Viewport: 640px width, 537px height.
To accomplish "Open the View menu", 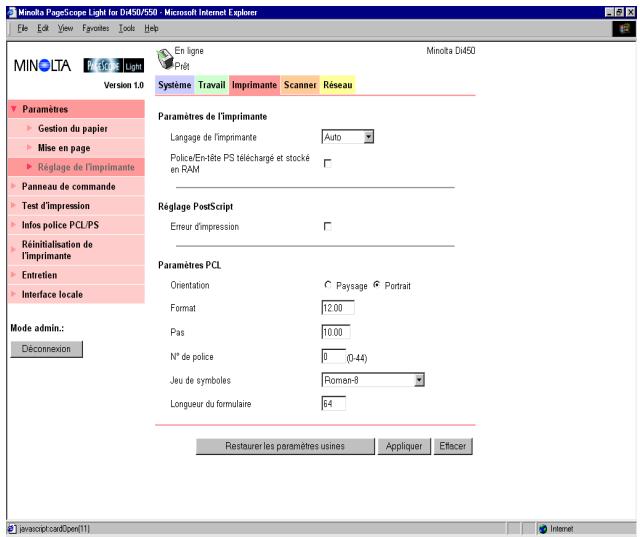I will 65,28.
